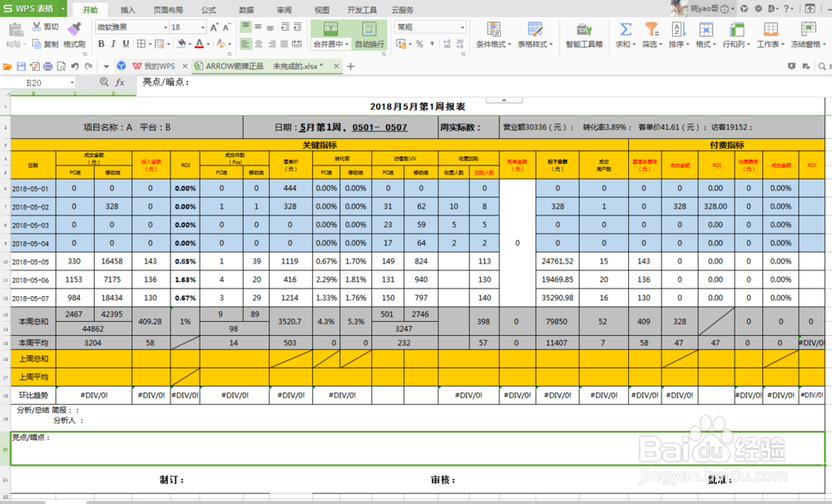This screenshot has height=504, width=832.
Task: Open the font name dropdown 微软雅黑
Action: [x=165, y=27]
